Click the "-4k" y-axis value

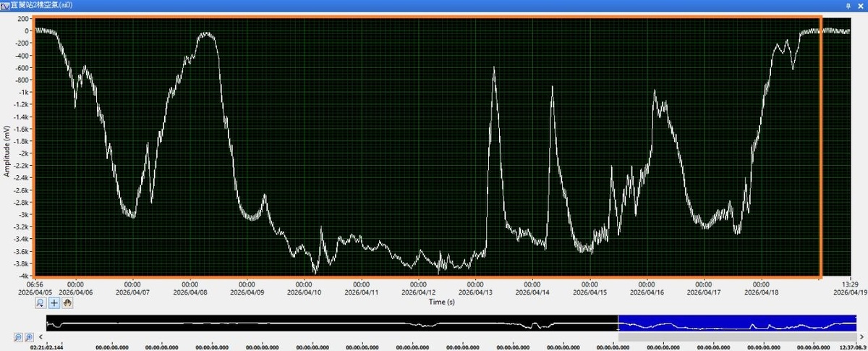coord(22,276)
